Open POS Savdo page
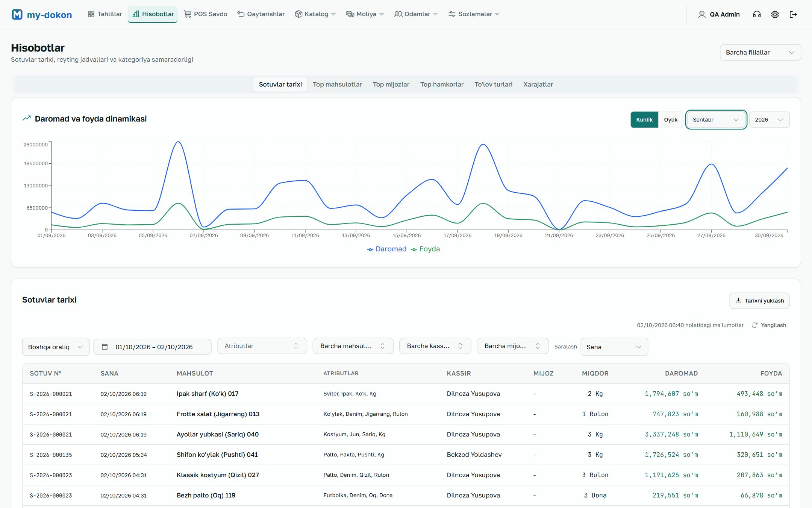 coord(206,14)
